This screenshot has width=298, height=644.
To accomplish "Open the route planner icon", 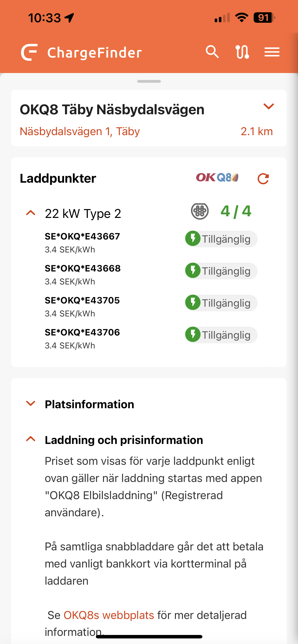I will 242,52.
